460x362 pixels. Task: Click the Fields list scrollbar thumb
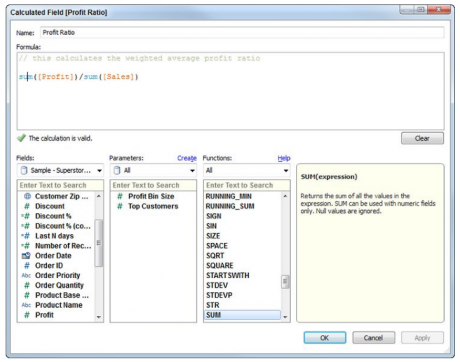[99, 243]
